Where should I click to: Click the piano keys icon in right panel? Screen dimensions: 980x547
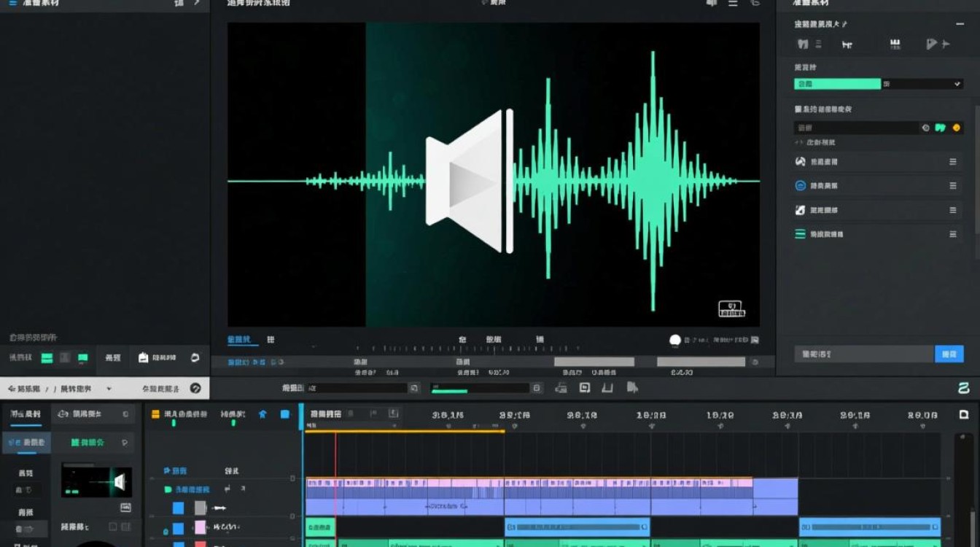click(895, 44)
